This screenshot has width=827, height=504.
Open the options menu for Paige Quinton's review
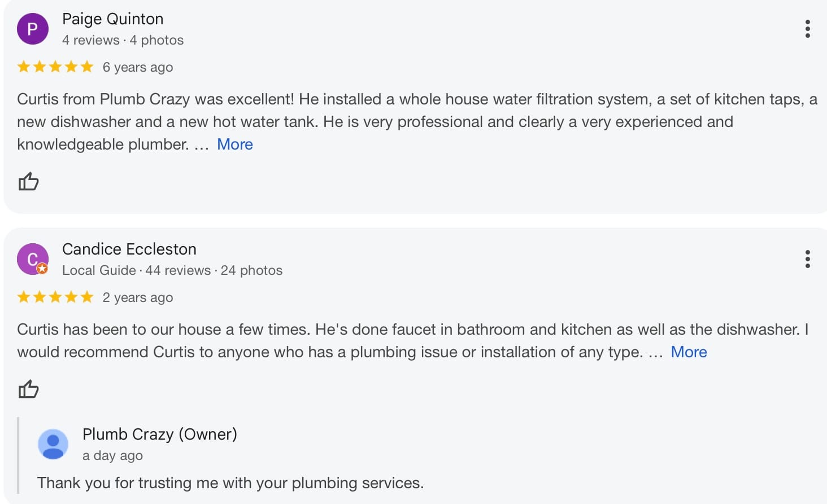(x=808, y=29)
